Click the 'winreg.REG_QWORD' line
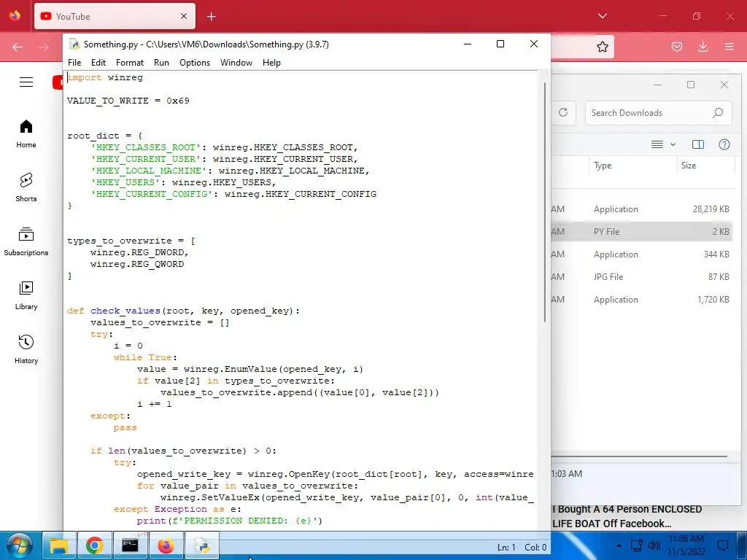 pyautogui.click(x=137, y=264)
